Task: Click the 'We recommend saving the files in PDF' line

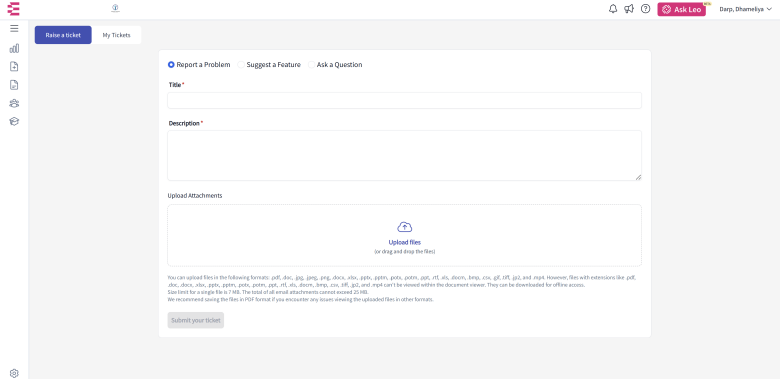Action: (x=300, y=300)
